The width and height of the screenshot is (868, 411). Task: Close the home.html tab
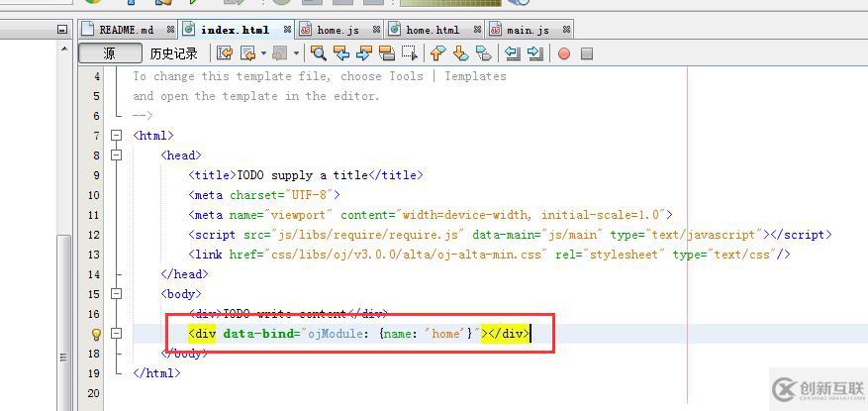[477, 30]
